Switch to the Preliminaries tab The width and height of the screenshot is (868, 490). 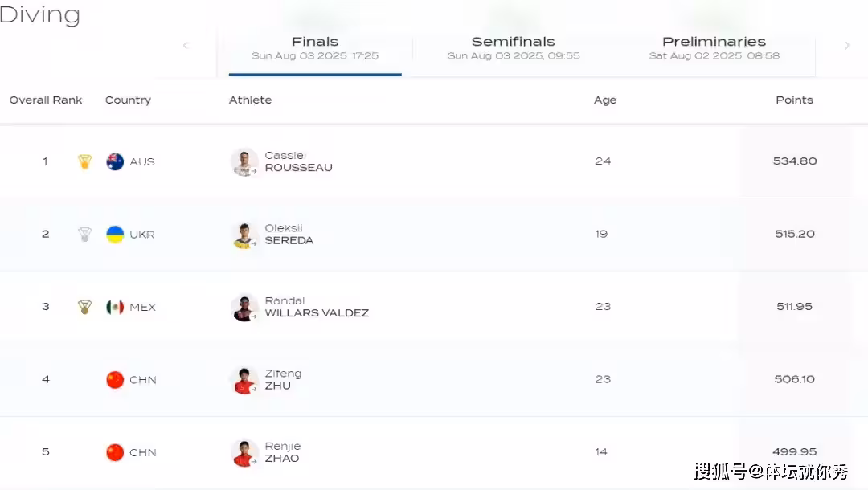pyautogui.click(x=714, y=48)
